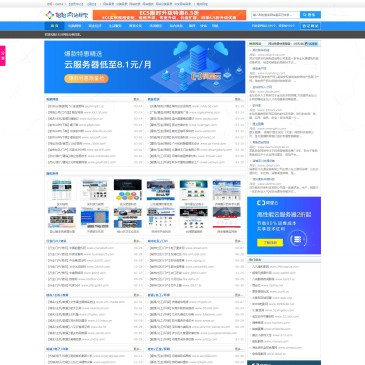Open the orange ECS限时升级特惠6.5折 banner
Viewport: 365px width, 365px height.
(169, 15)
